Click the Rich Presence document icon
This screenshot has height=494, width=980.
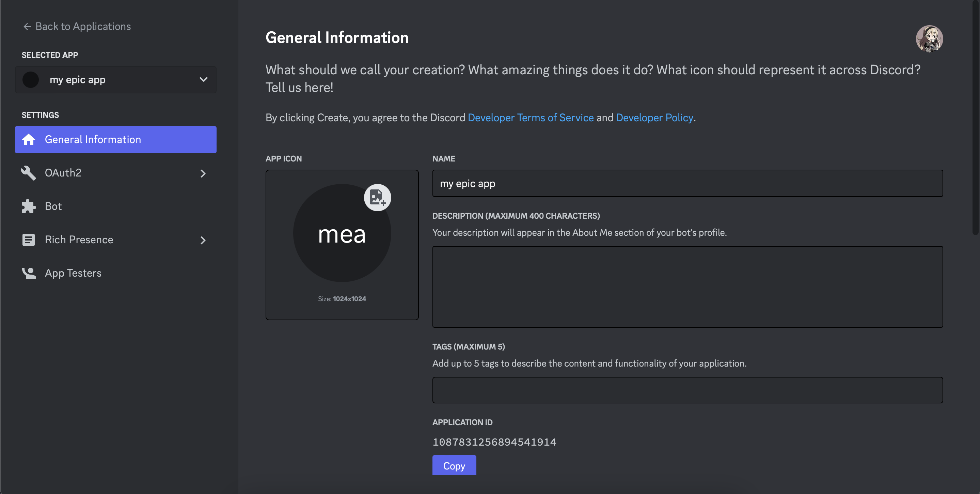[x=29, y=240]
